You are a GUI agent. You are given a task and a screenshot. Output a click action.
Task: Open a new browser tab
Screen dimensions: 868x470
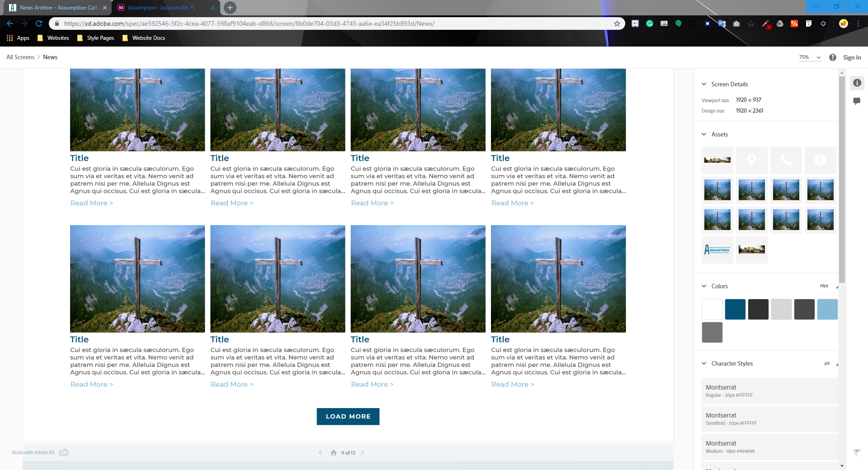(230, 8)
